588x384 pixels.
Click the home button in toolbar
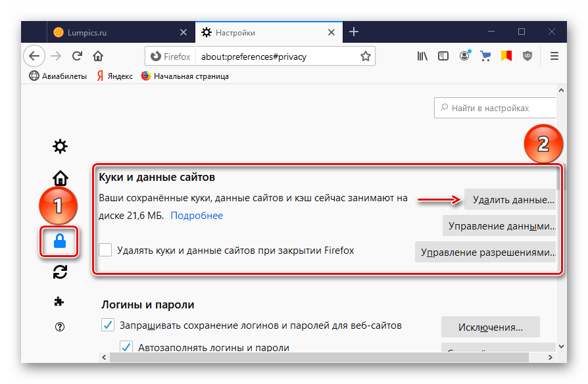pyautogui.click(x=98, y=57)
